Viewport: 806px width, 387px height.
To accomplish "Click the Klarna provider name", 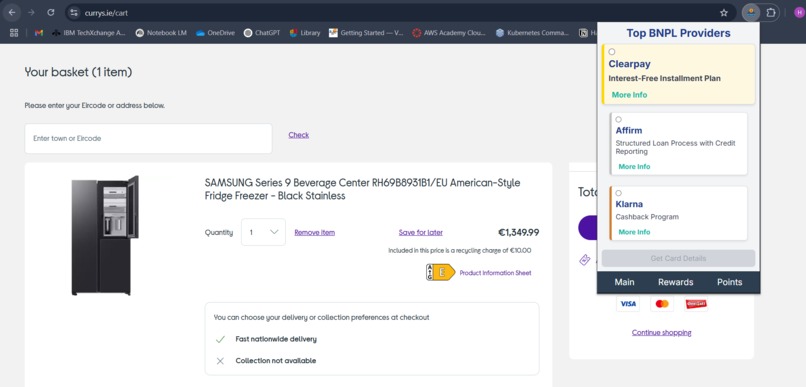I will click(x=629, y=204).
